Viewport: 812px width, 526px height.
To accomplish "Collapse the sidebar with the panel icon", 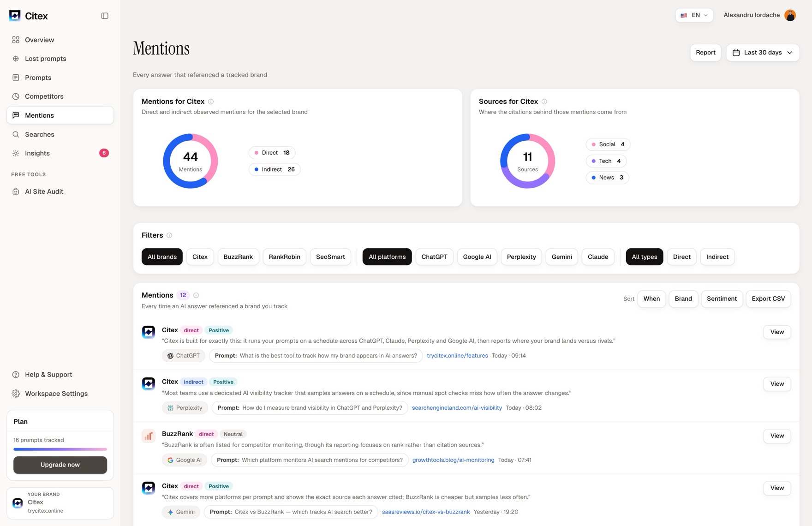I will click(105, 16).
